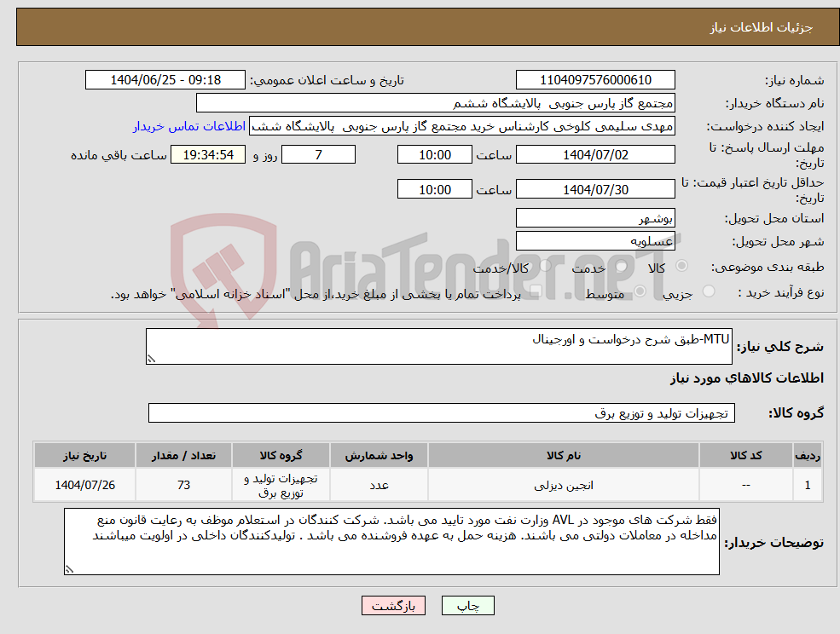Image resolution: width=840 pixels, height=634 pixels.
Task: Click the city field showing عسلویه
Action: [595, 239]
